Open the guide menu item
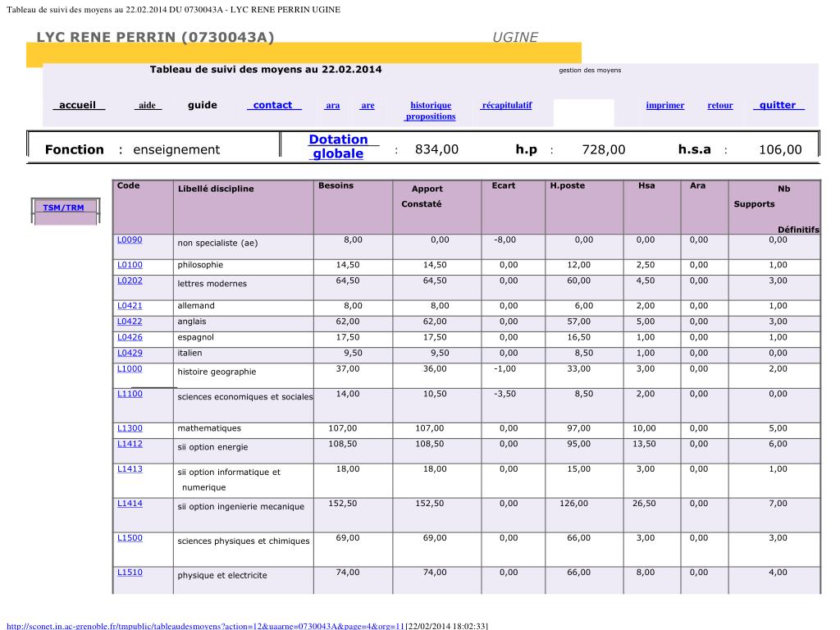840x630 pixels. [x=203, y=105]
